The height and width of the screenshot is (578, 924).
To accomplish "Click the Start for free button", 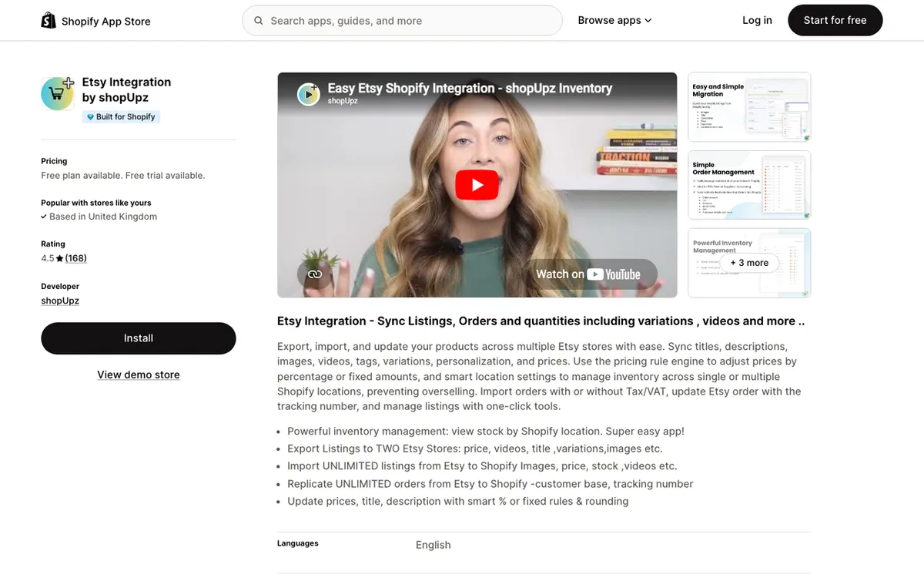I will pyautogui.click(x=835, y=21).
